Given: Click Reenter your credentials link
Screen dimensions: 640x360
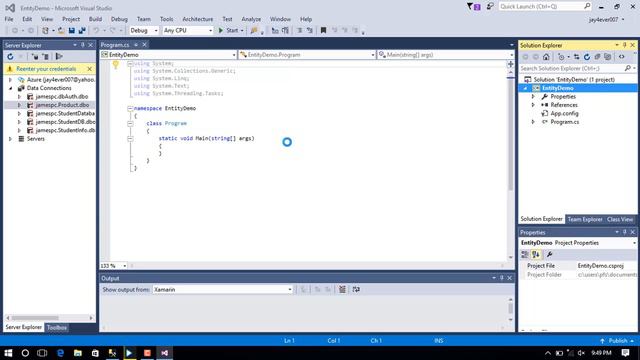Looking at the screenshot, I should (x=46, y=69).
